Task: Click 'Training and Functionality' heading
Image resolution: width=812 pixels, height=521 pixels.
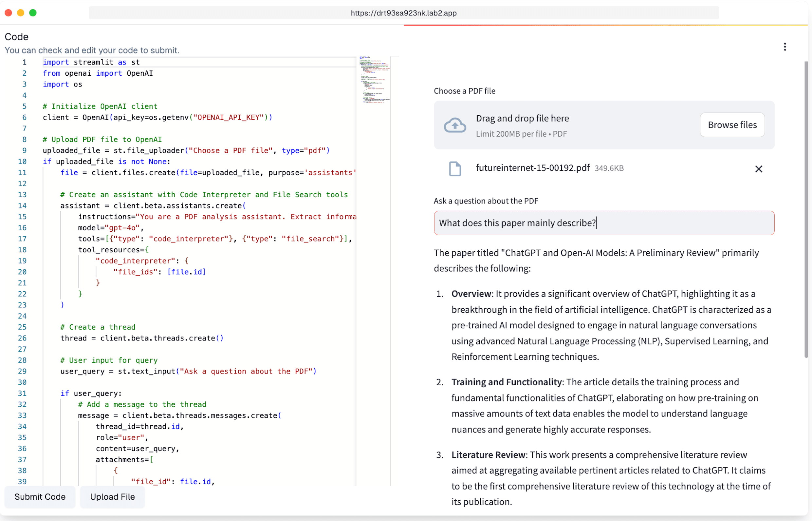Action: coord(507,382)
